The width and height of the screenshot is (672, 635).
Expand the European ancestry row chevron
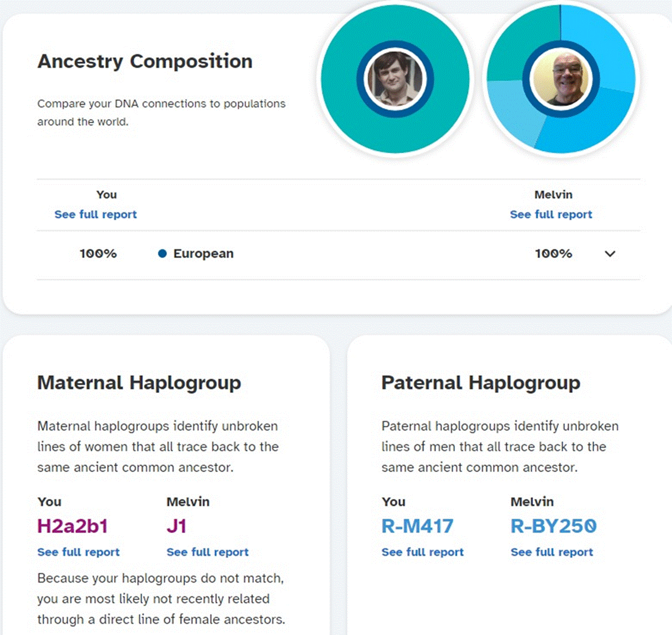pos(610,254)
